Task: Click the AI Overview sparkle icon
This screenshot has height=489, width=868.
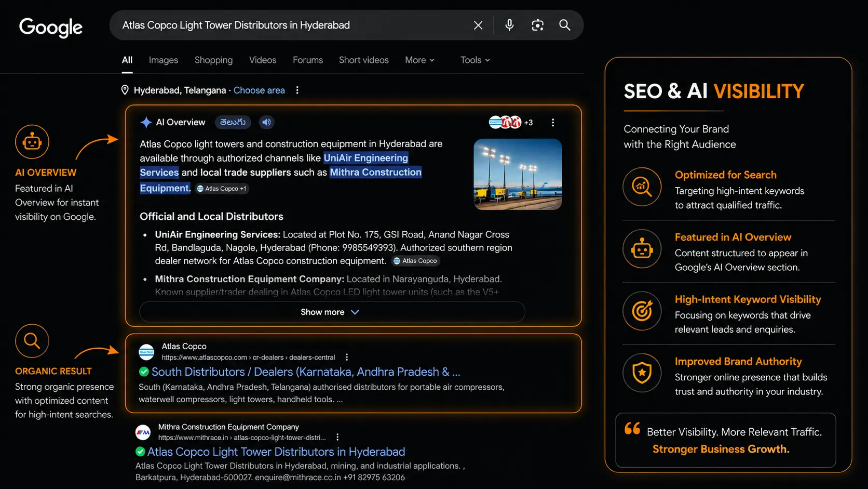Action: pyautogui.click(x=146, y=123)
